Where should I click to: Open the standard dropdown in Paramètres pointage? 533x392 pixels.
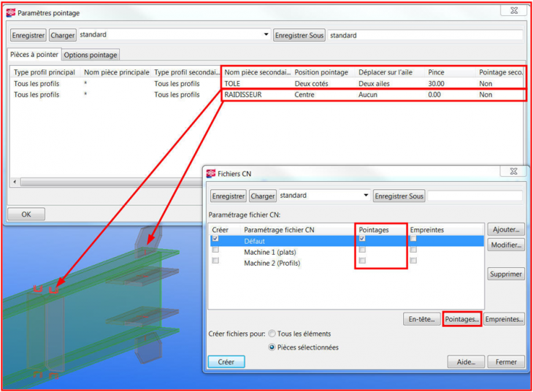[x=266, y=34]
